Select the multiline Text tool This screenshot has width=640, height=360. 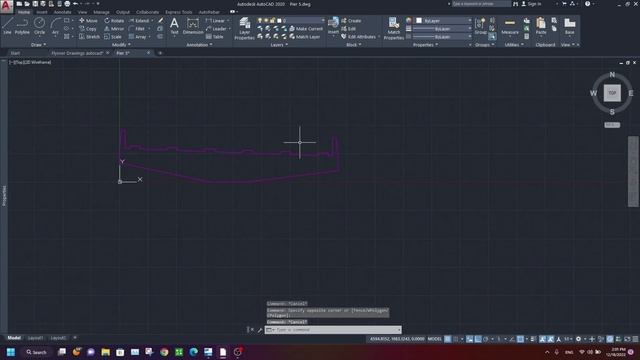click(174, 26)
